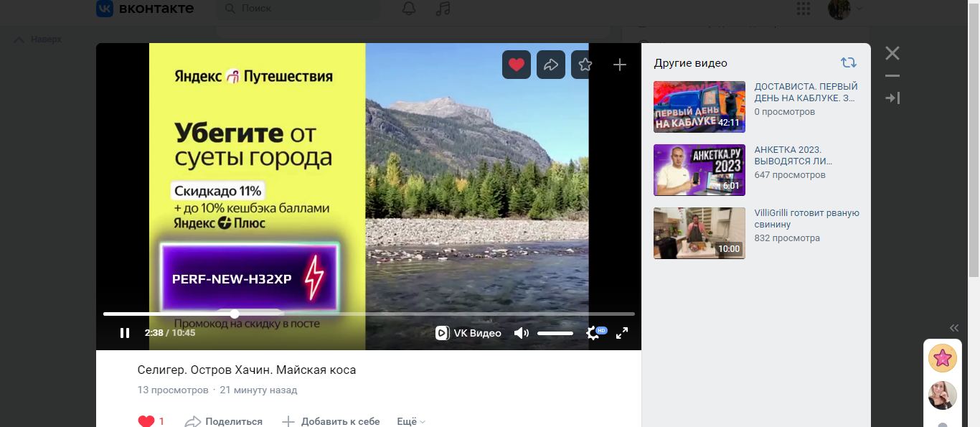Open the video title "АНКЕТКА 2023. ВЫВОДЯТСЯ ЛИ"
980x427 pixels.
pos(793,156)
